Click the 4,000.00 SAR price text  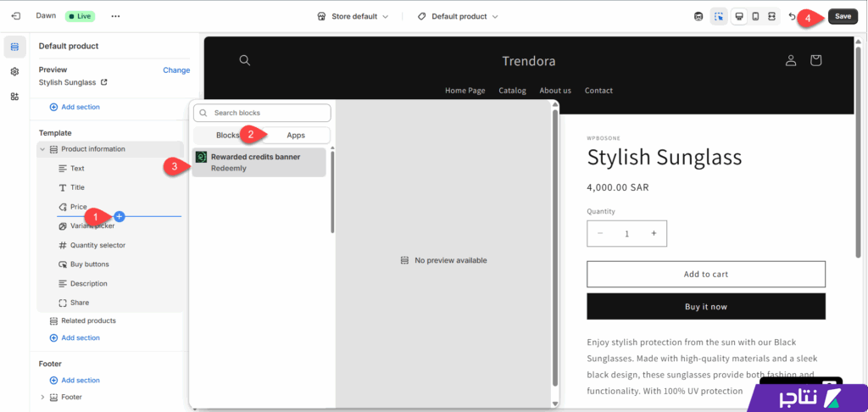pos(618,187)
